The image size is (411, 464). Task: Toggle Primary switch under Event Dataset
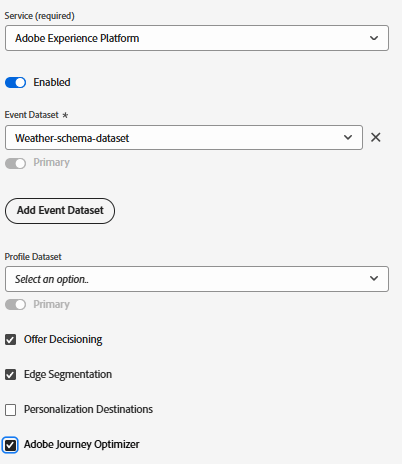coord(15,163)
